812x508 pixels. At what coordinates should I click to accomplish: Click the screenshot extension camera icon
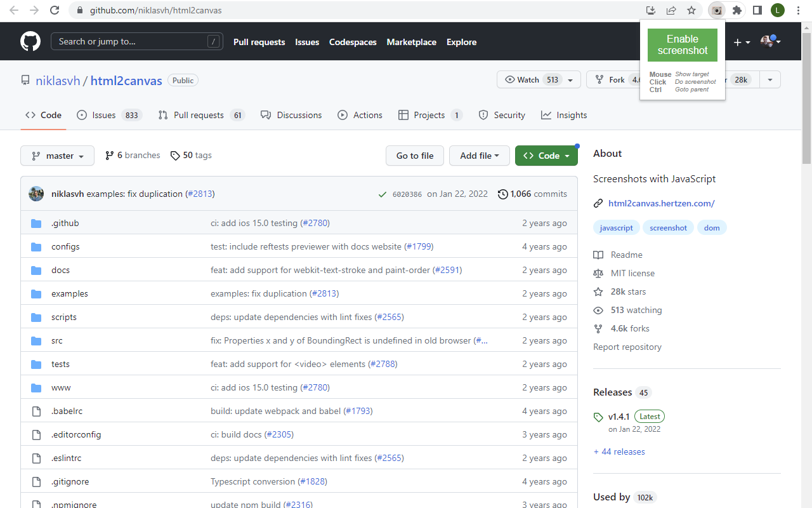[717, 10]
